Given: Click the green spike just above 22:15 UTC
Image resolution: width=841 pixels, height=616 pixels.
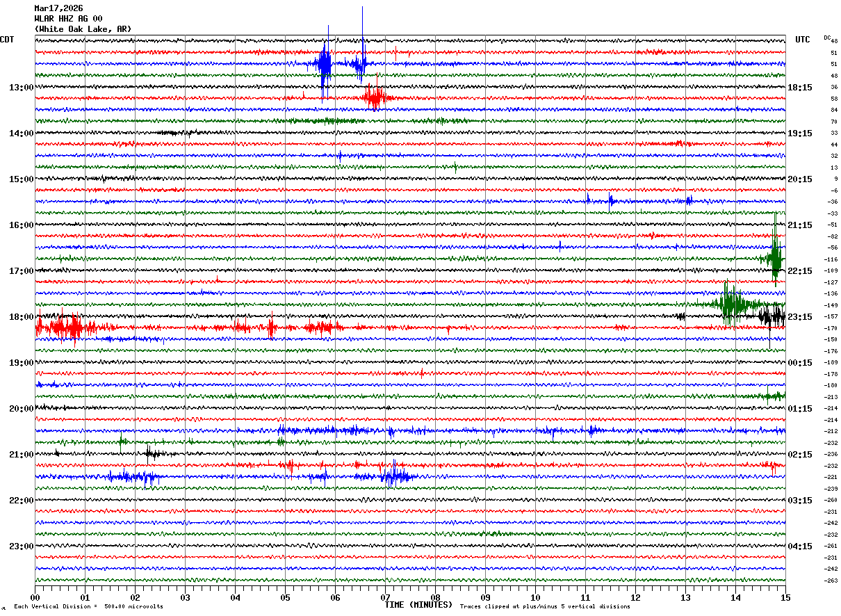Looking at the screenshot, I should click(775, 258).
